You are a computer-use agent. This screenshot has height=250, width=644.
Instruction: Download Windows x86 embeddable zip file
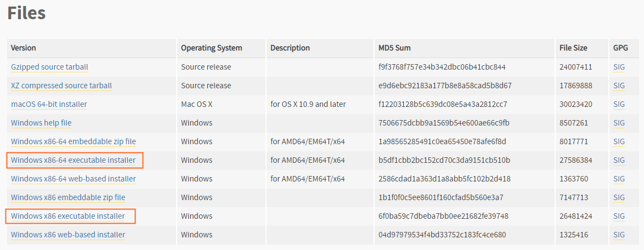coord(68,197)
